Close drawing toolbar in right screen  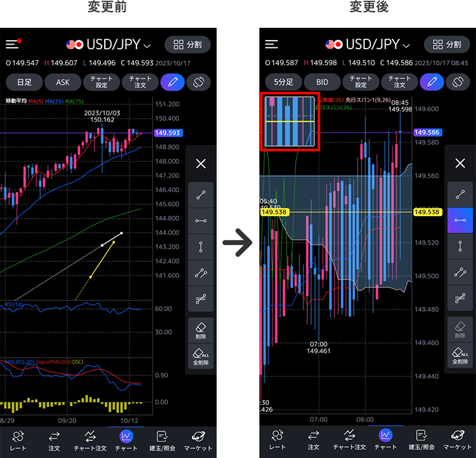(460, 163)
